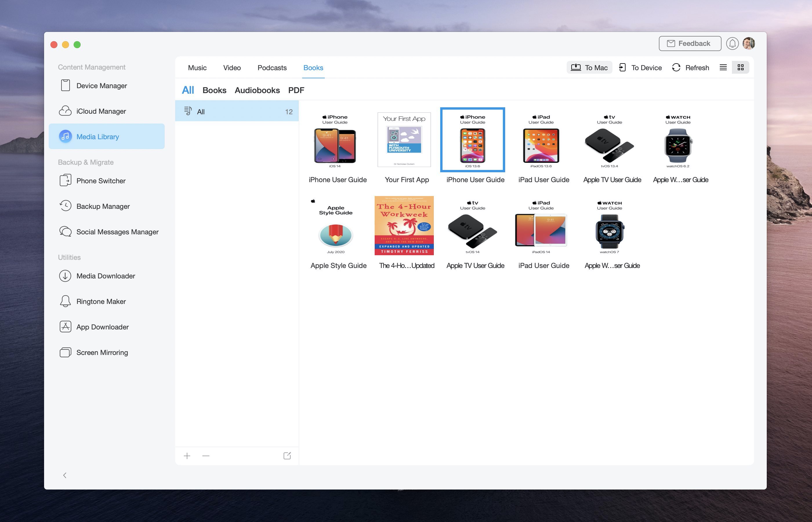Image resolution: width=812 pixels, height=522 pixels.
Task: Switch to the Video tab
Action: [x=232, y=68]
